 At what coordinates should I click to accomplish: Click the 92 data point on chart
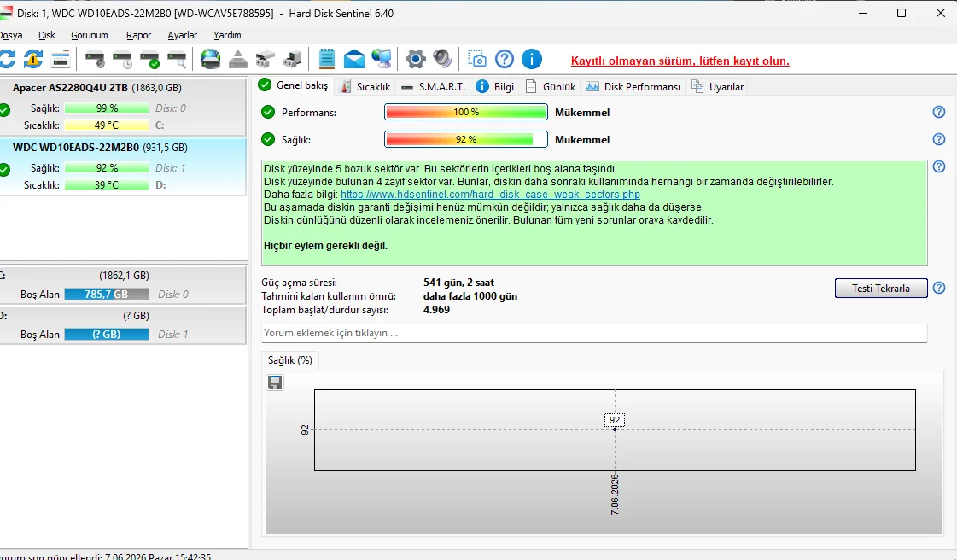615,429
